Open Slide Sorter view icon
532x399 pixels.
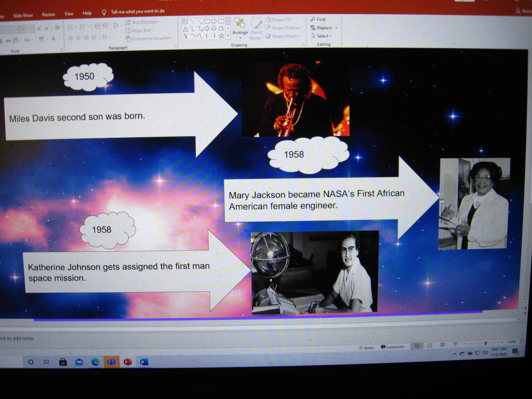(x=430, y=345)
